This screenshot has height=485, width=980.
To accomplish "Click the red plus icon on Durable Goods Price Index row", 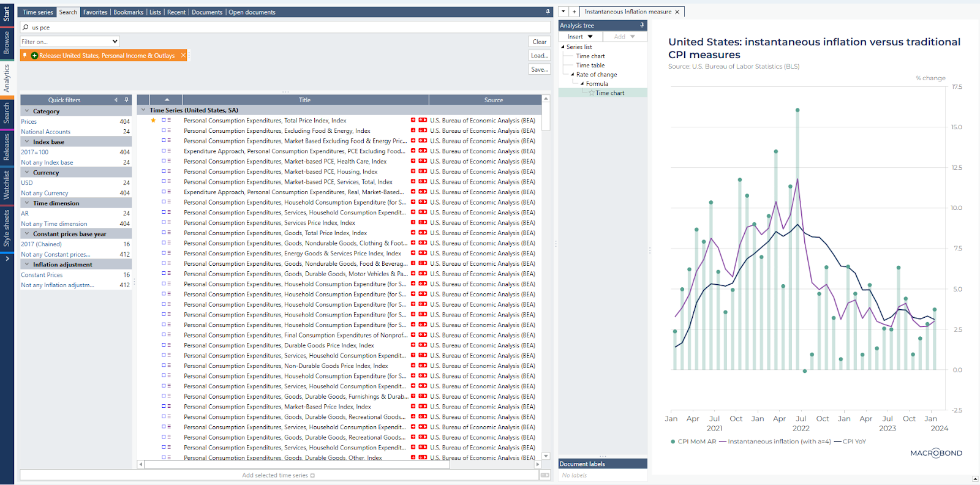I will click(x=413, y=345).
